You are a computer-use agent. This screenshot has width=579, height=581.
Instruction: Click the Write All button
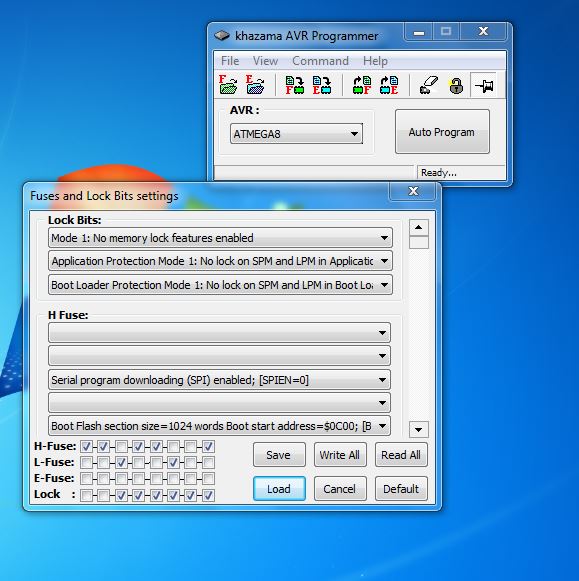click(x=340, y=455)
